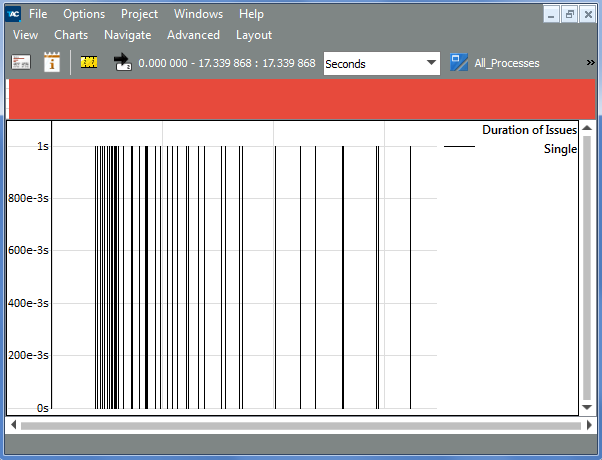Click the time range arrow icon
The height and width of the screenshot is (460, 602).
[122, 62]
